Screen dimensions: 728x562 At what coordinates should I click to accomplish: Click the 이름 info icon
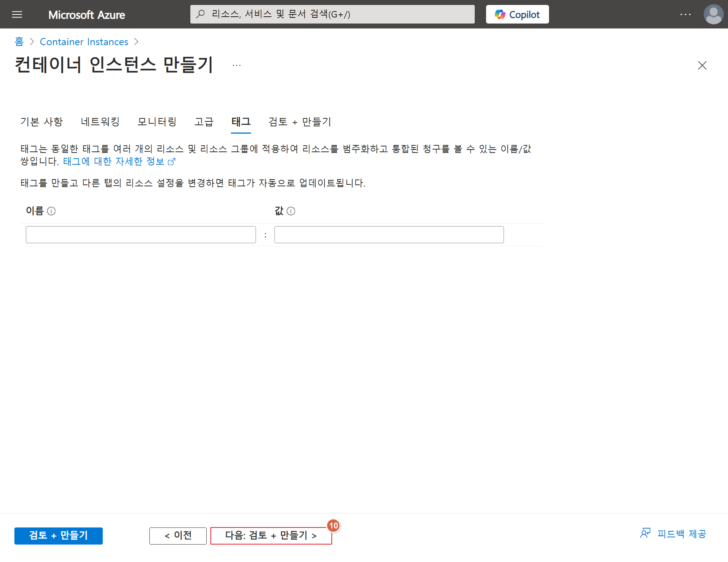pyautogui.click(x=51, y=211)
